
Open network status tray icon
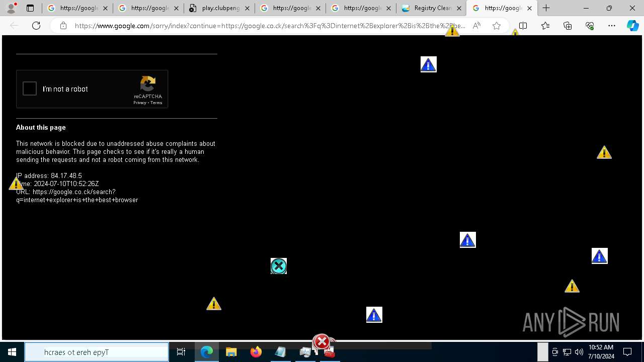point(567,352)
